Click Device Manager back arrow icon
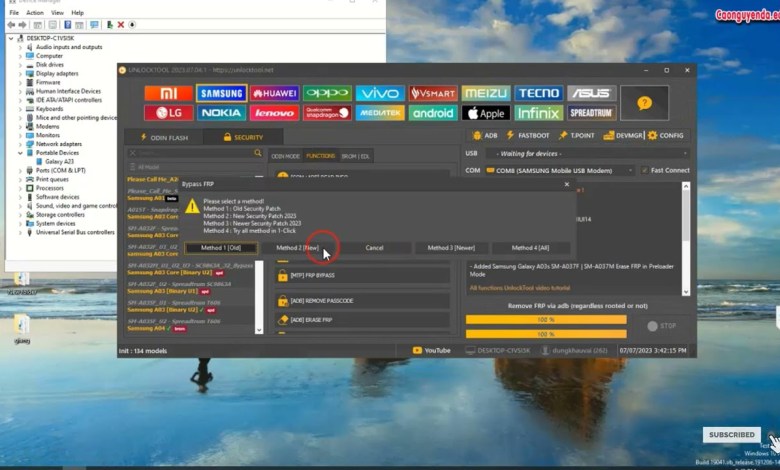 (x=10, y=24)
